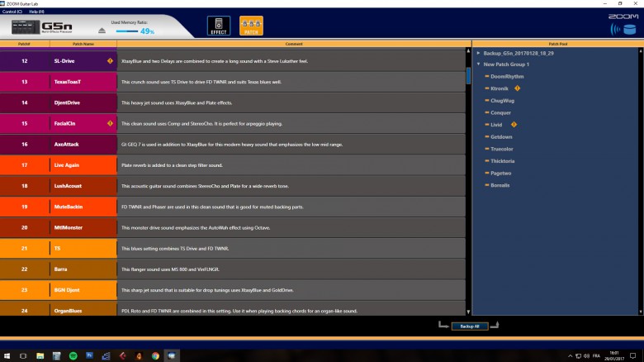Select patch 17 Live Again
This screenshot has width=644, height=362.
point(59,165)
